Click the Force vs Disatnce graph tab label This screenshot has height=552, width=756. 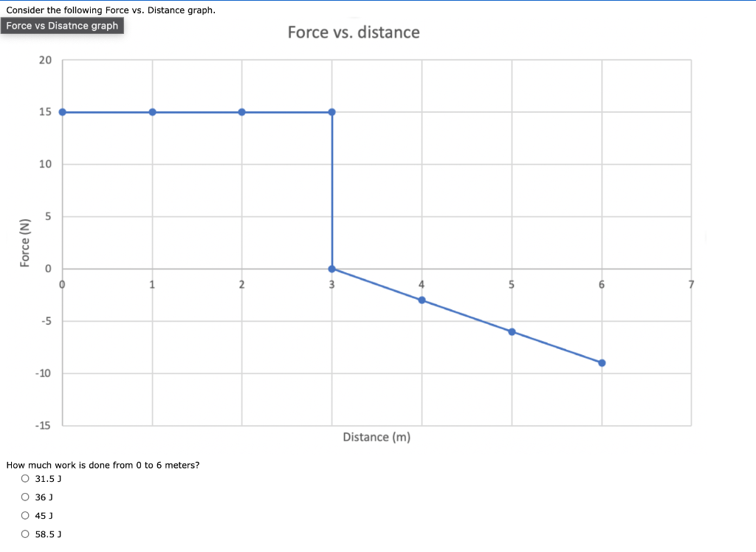[62, 25]
